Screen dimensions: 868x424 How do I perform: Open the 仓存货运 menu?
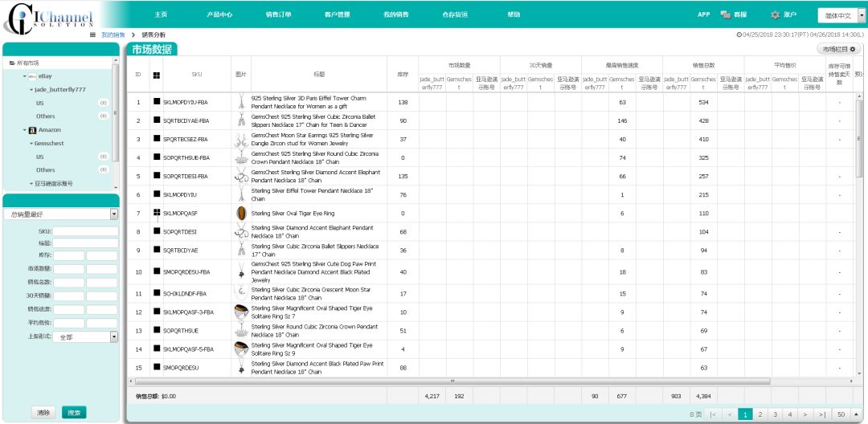(455, 15)
